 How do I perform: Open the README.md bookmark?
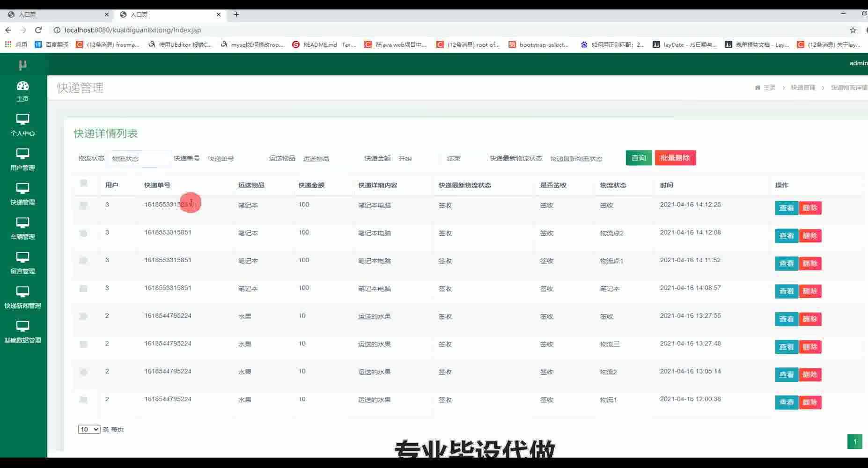click(324, 44)
